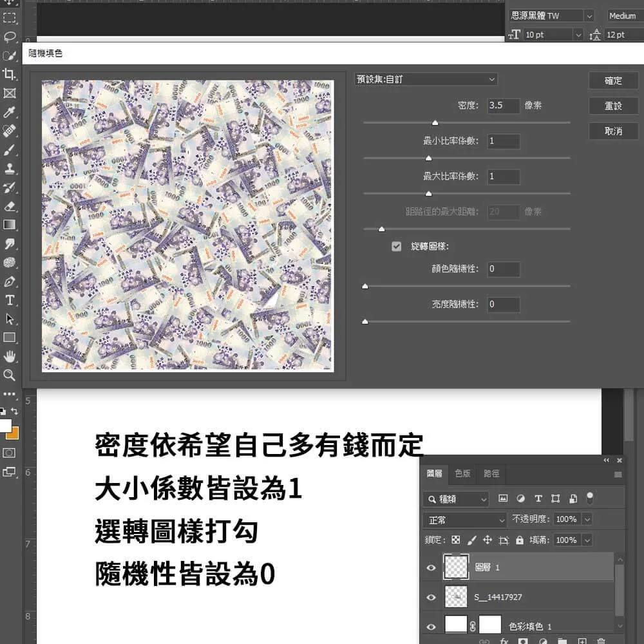Select the Pen tool
This screenshot has width=644, height=644.
click(10, 282)
